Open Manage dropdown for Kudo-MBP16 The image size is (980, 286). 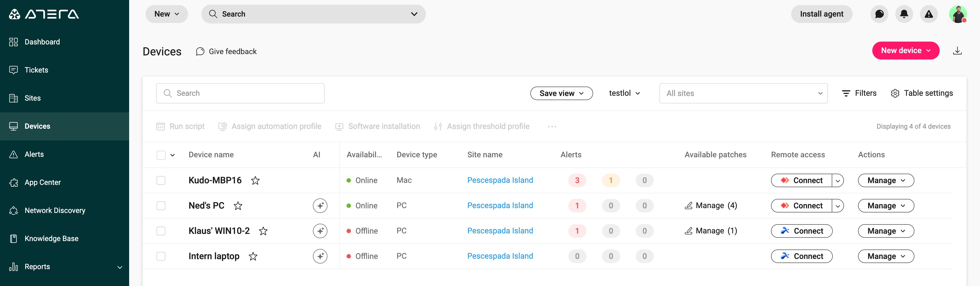[886, 181]
